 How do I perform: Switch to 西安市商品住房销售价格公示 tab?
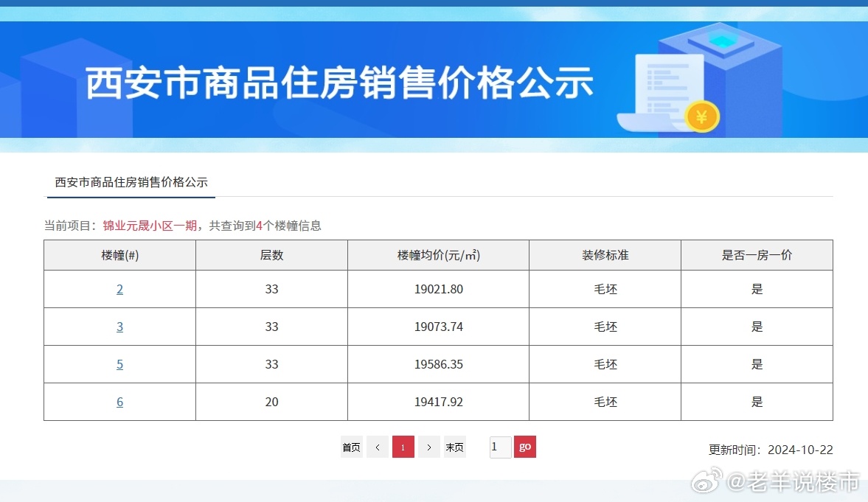(131, 183)
